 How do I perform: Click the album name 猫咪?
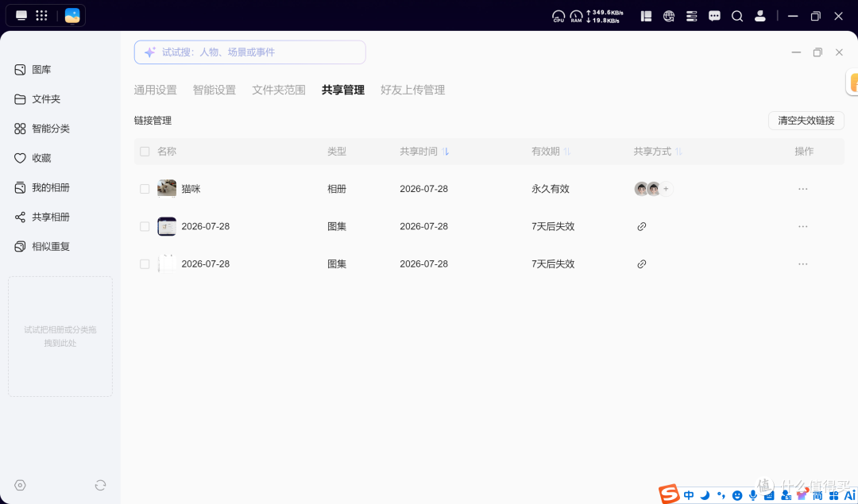coord(191,189)
